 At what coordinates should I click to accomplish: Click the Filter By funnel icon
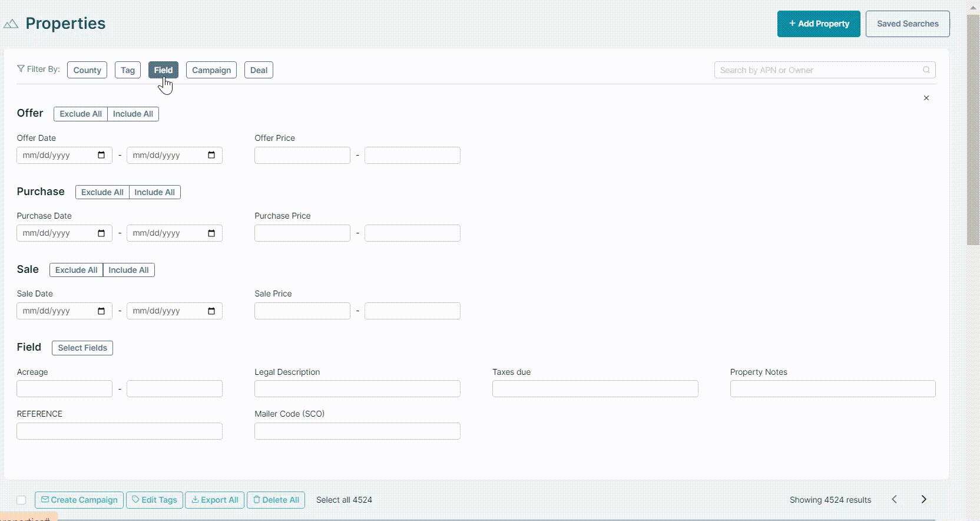coord(21,69)
